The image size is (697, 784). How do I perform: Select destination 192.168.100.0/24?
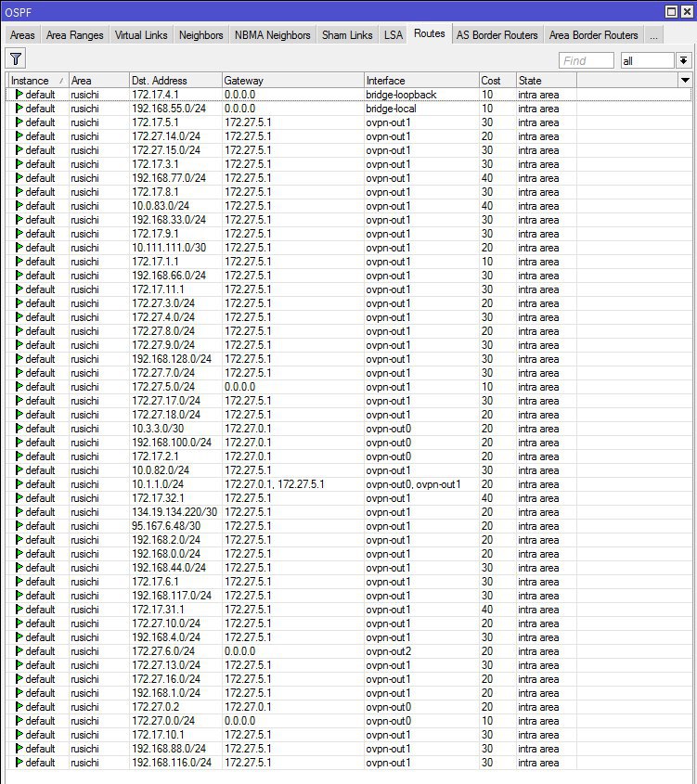(172, 443)
